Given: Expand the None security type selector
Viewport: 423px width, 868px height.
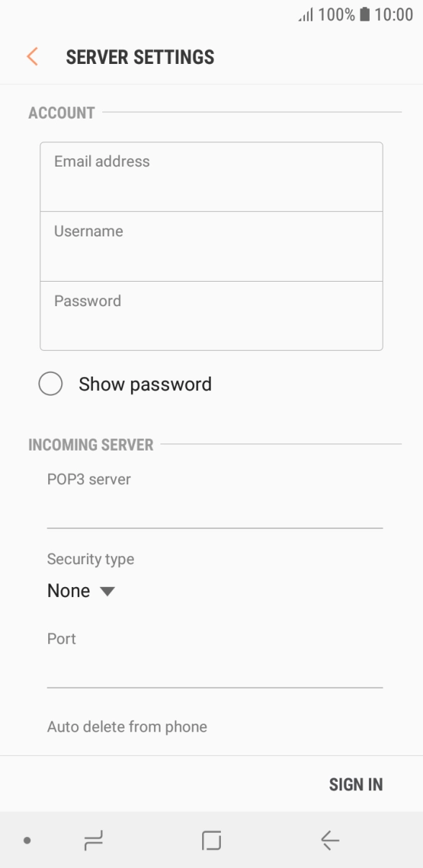Looking at the screenshot, I should tap(79, 590).
